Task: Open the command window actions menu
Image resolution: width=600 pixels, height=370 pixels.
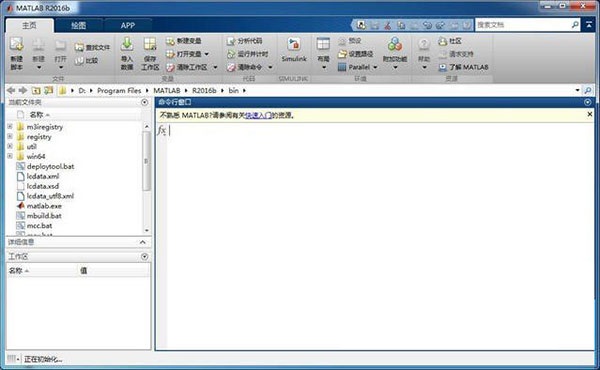Action: [x=588, y=102]
